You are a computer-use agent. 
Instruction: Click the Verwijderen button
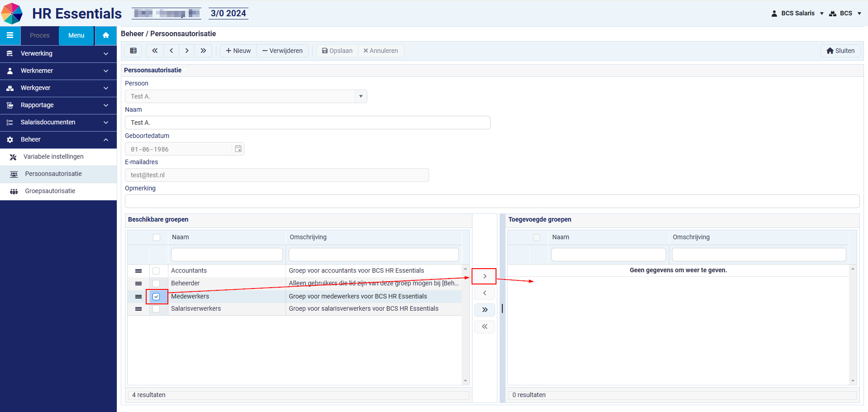(282, 51)
